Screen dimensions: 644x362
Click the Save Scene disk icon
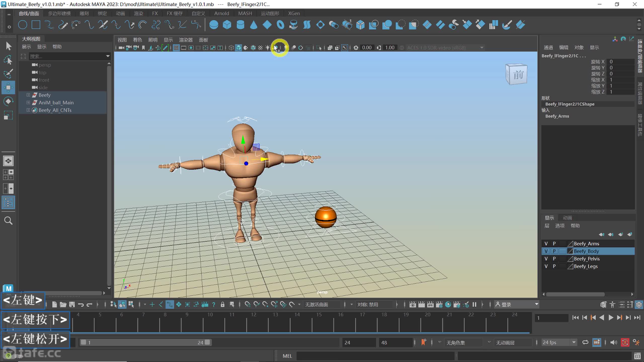click(x=72, y=305)
